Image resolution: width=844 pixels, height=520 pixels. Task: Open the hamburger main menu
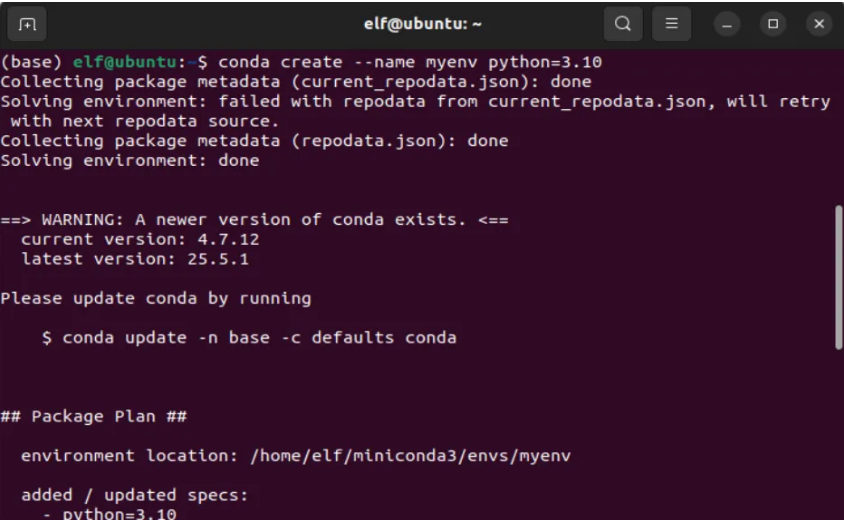(672, 23)
